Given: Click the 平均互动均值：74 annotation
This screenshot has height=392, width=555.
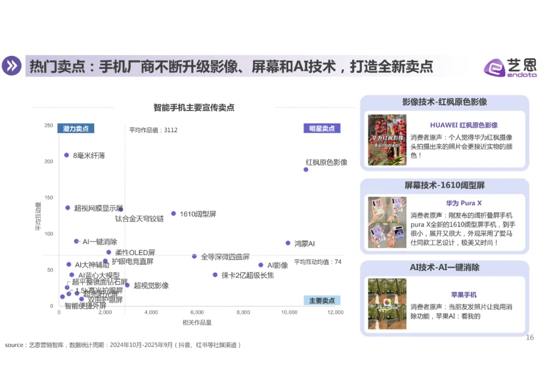Looking at the screenshot, I should [318, 262].
